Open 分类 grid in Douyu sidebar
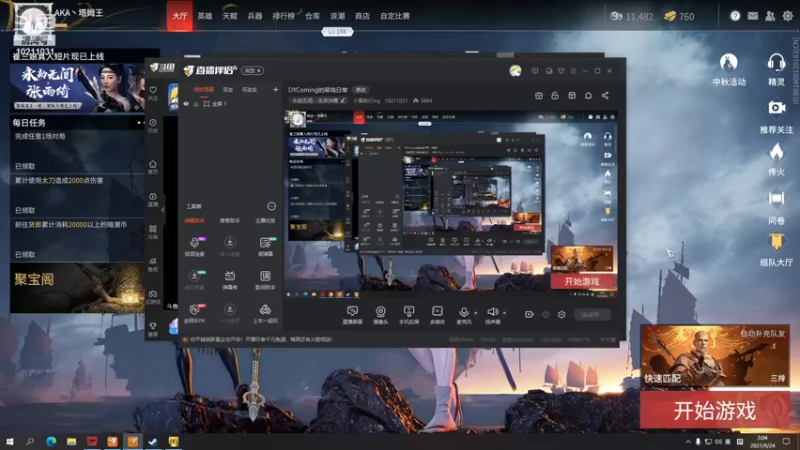The width and height of the screenshot is (800, 450). 153,232
